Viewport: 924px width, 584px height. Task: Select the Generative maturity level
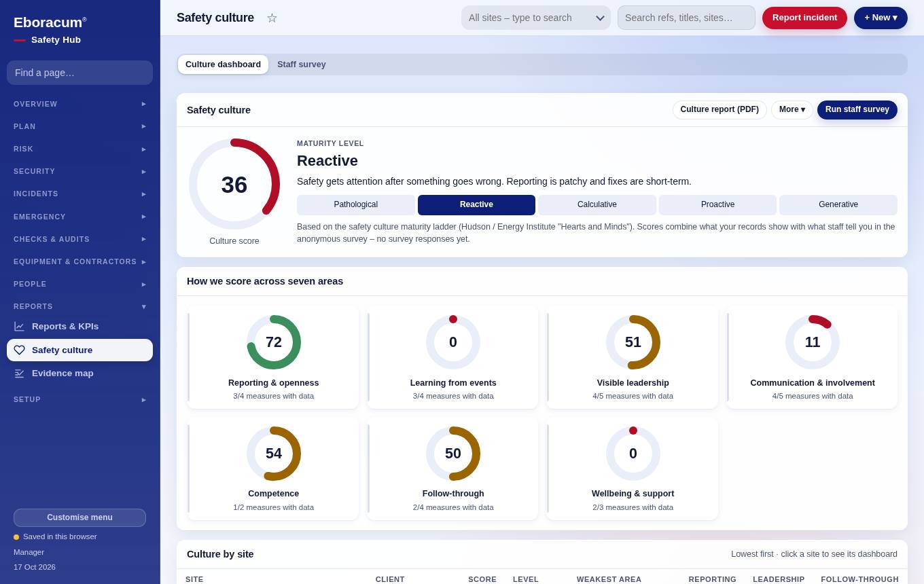[x=838, y=205]
